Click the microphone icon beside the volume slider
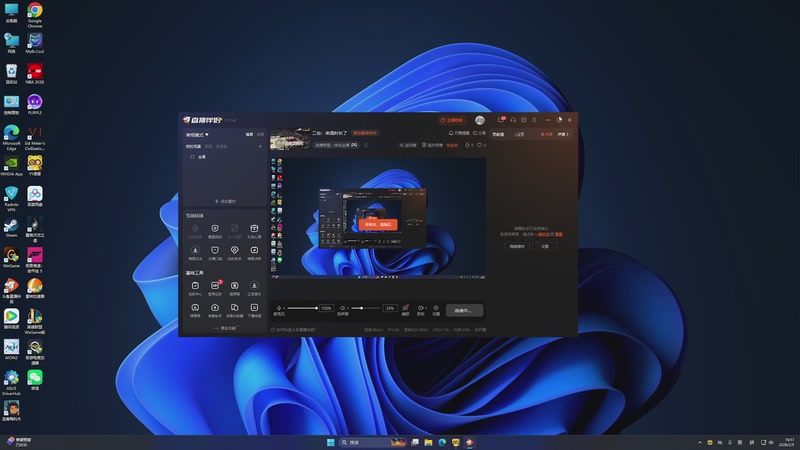Viewport: 800px width, 450px height. 279,308
